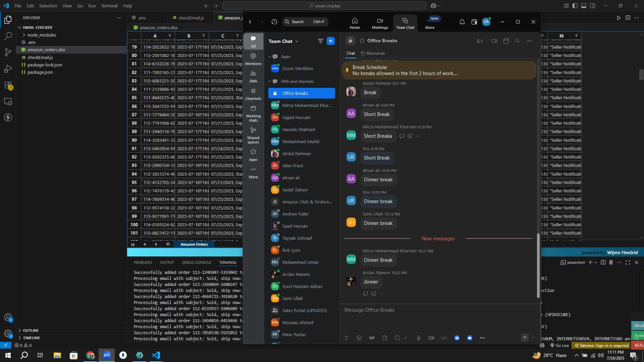Open Manage gear in VS Code activity bar
Image resolution: width=644 pixels, height=362 pixels.
point(8,334)
